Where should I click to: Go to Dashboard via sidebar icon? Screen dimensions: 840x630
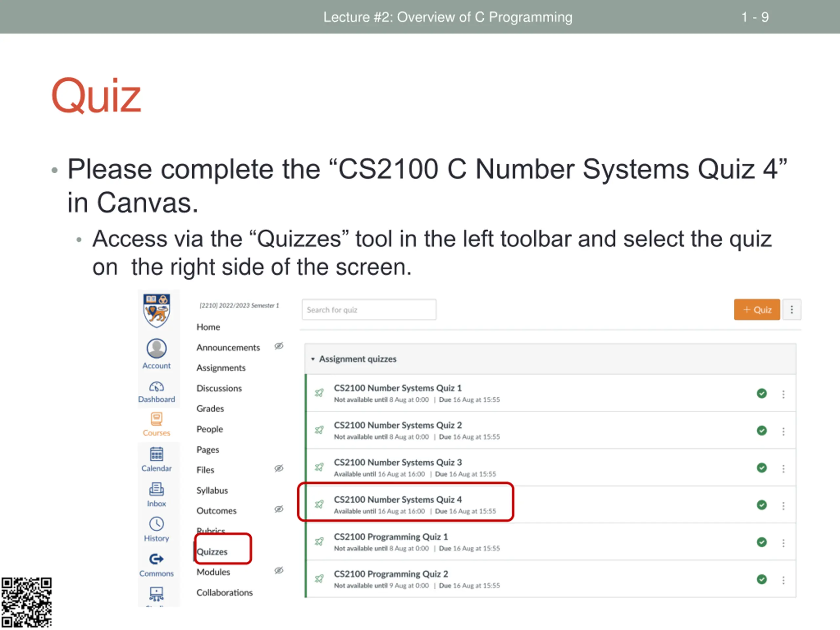tap(157, 387)
